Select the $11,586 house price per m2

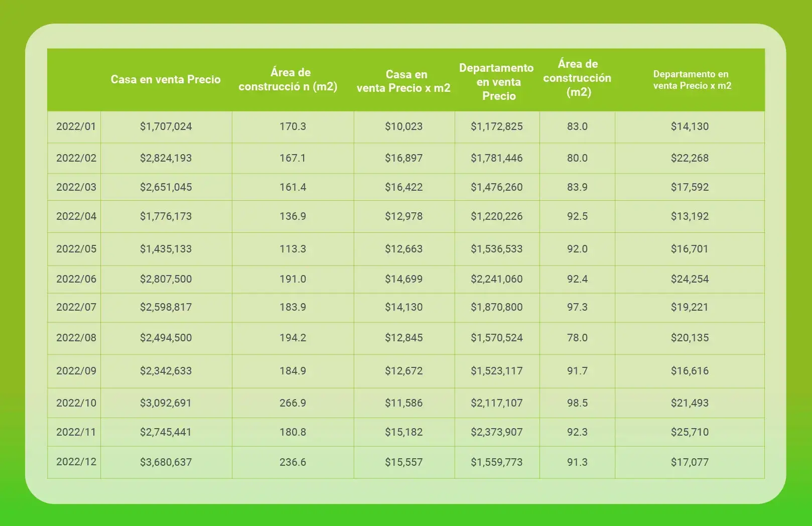(x=403, y=403)
